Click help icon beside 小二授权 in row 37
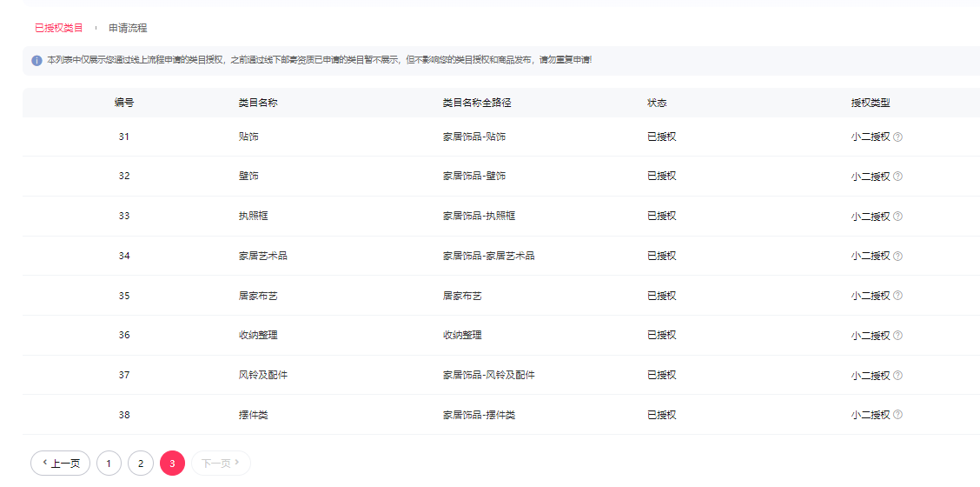980x487 pixels. pyautogui.click(x=897, y=376)
